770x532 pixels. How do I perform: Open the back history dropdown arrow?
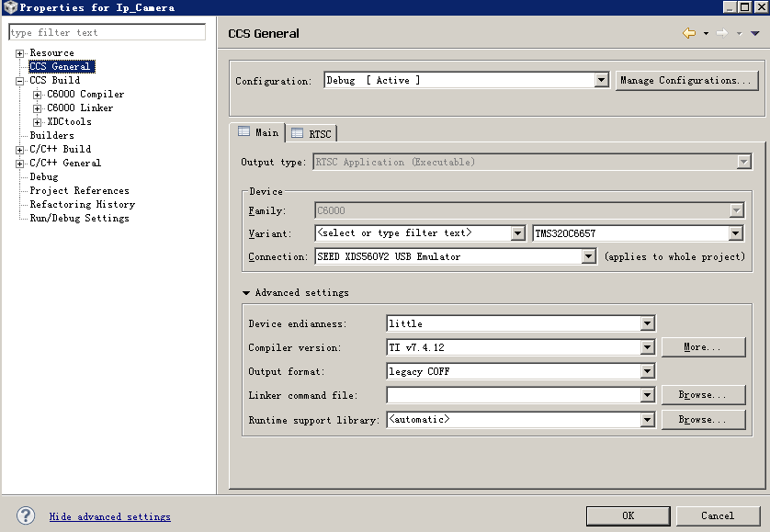pos(706,33)
